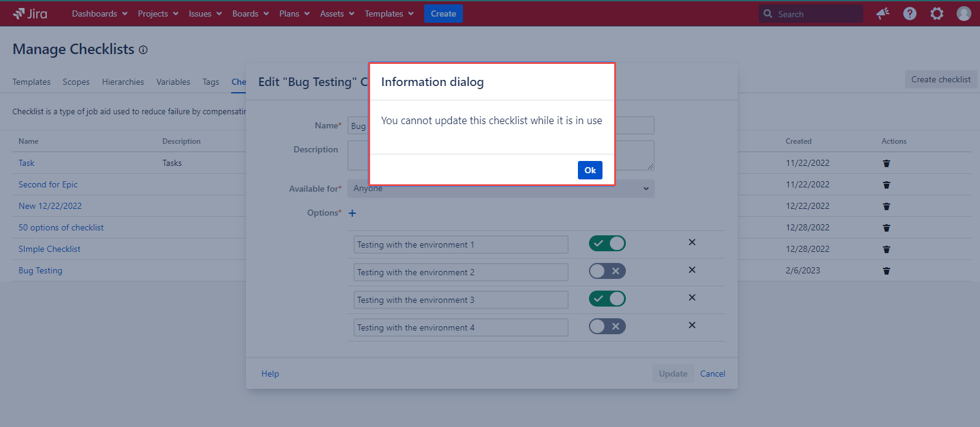Open the Help question mark menu
This screenshot has width=980, height=427.
pos(909,14)
